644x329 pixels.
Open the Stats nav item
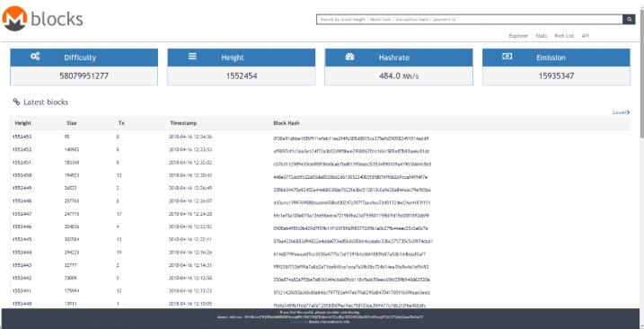[x=542, y=36]
